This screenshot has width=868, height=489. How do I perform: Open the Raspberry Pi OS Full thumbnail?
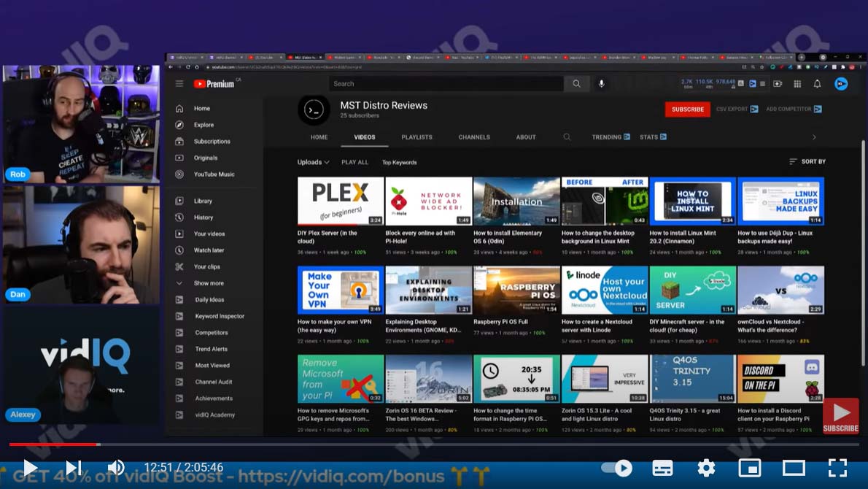516,290
